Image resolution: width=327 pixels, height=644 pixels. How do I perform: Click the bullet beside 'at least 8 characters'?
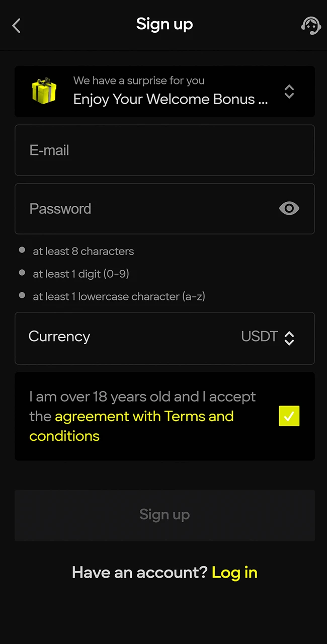click(x=22, y=250)
